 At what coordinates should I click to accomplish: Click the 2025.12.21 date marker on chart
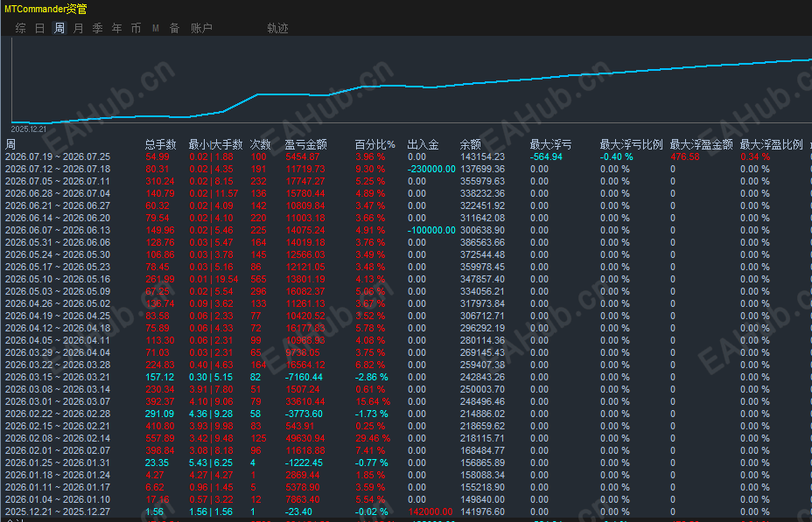29,129
